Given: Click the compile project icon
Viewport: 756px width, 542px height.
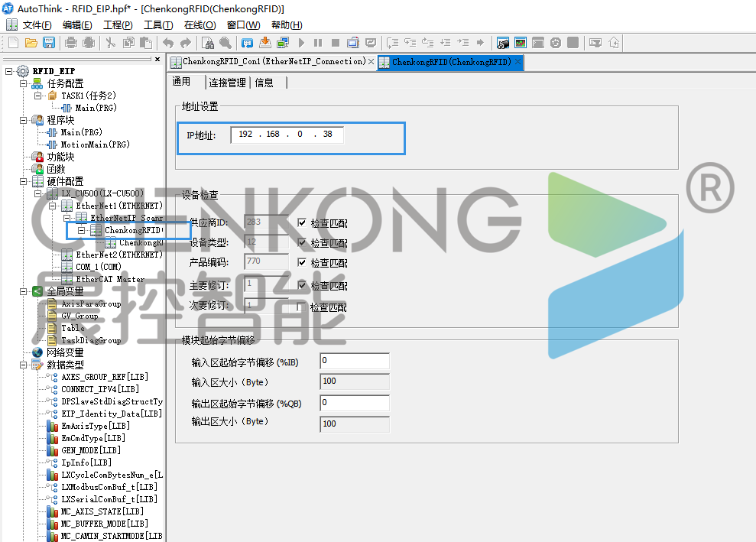Looking at the screenshot, I should (248, 43).
